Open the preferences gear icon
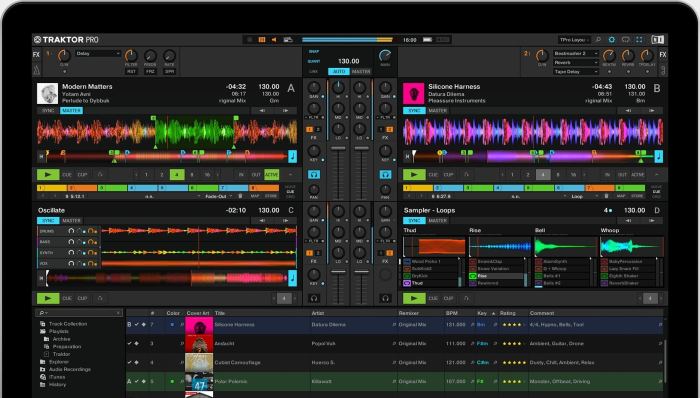Viewport: 700px width, 398px height. pos(612,40)
